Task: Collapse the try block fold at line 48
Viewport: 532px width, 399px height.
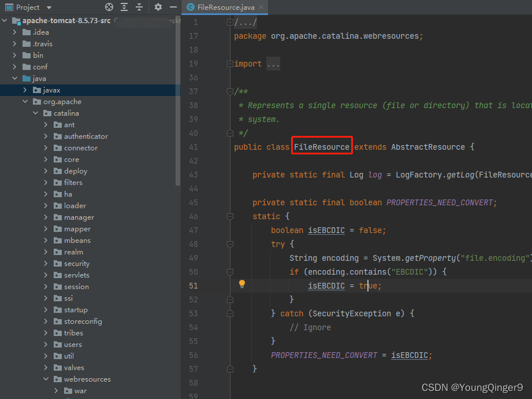Action: (x=230, y=245)
